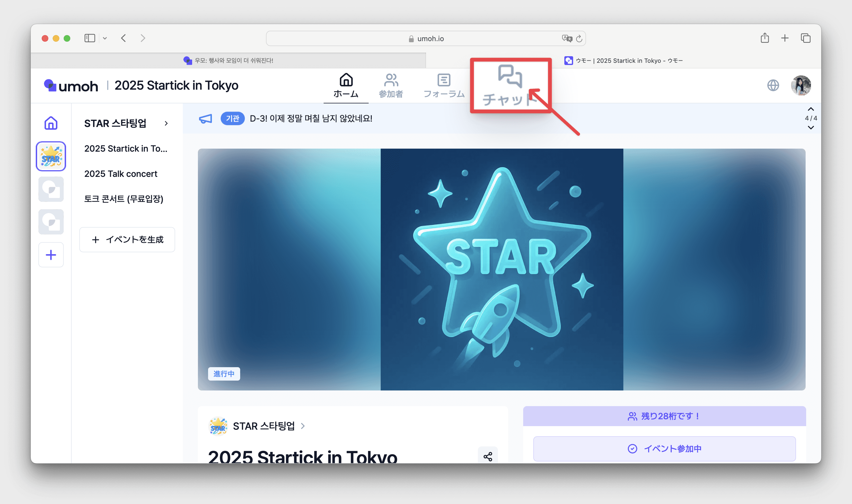Click Safari's translate icon in address bar
Screen dimensions: 852x504
coord(567,38)
